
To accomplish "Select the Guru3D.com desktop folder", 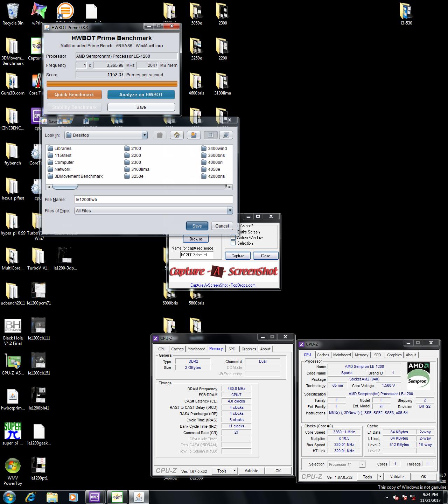I will click(13, 84).
